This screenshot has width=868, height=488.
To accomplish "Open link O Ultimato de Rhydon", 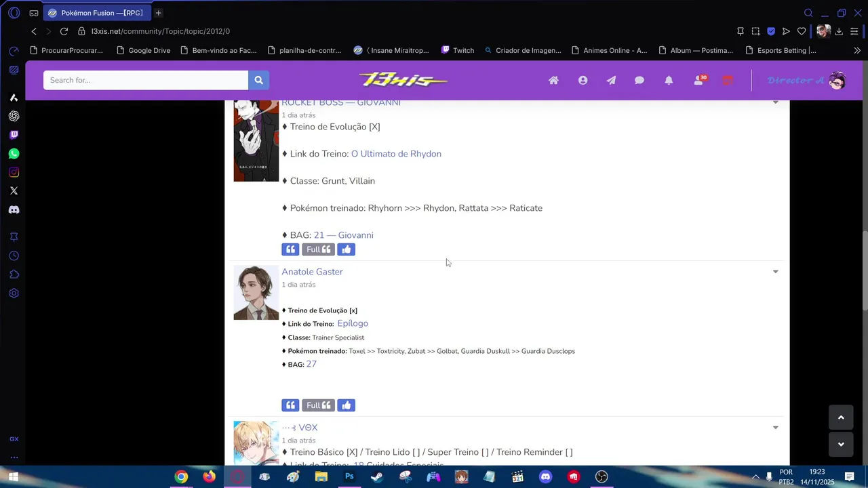I will click(x=396, y=154).
